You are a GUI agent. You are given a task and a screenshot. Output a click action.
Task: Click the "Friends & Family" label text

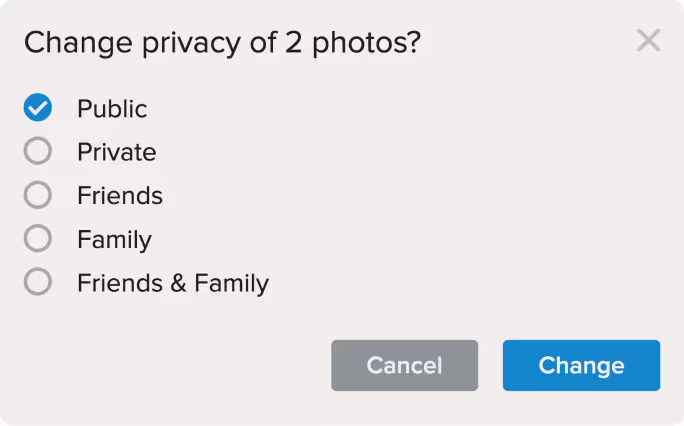(x=173, y=283)
